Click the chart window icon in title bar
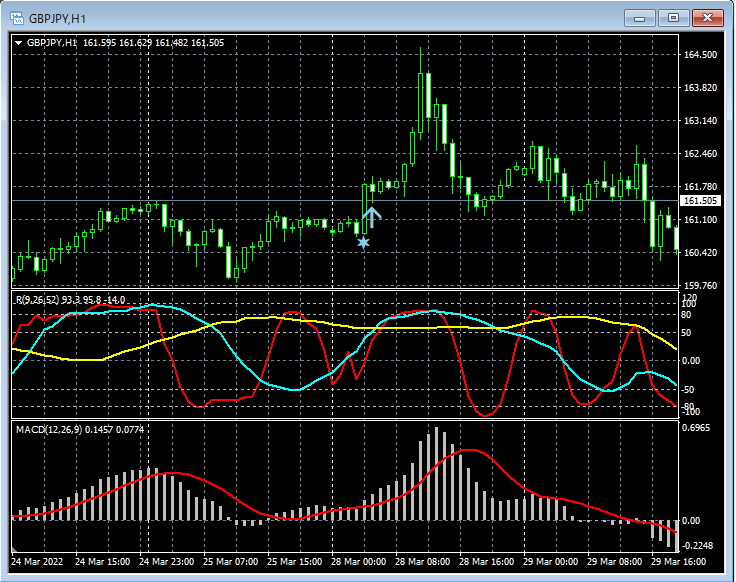The height and width of the screenshot is (582, 736). click(x=16, y=17)
